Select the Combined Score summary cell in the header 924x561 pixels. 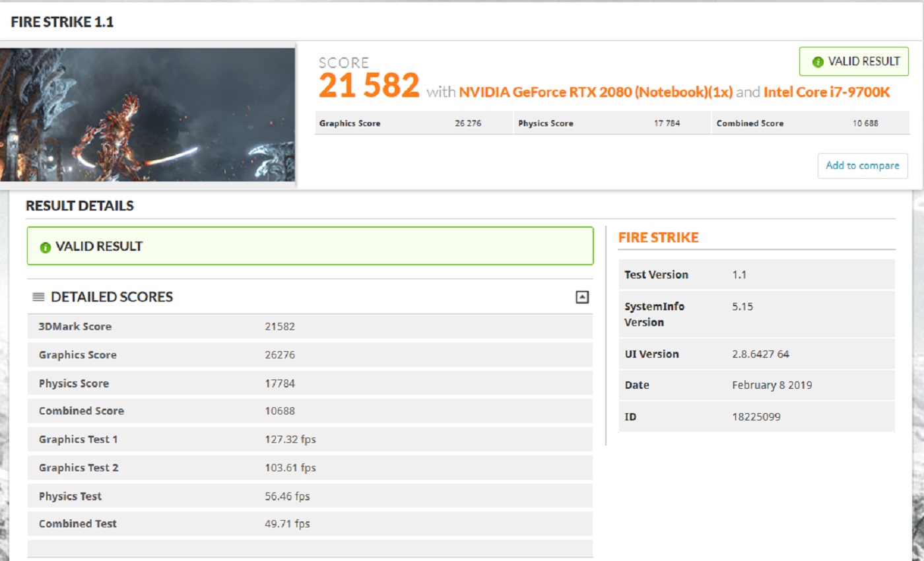[810, 123]
